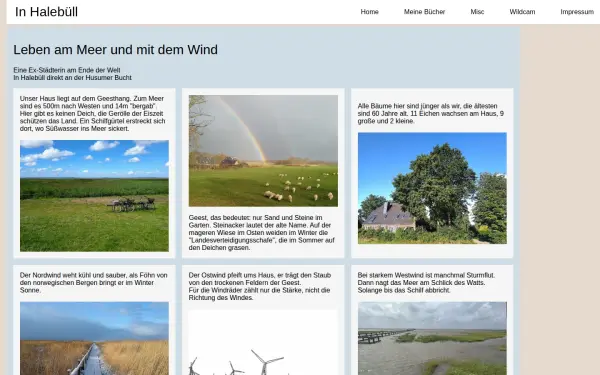Click the line In Halebüll direkt an der Husumer Bucht
600x375 pixels.
(72, 78)
